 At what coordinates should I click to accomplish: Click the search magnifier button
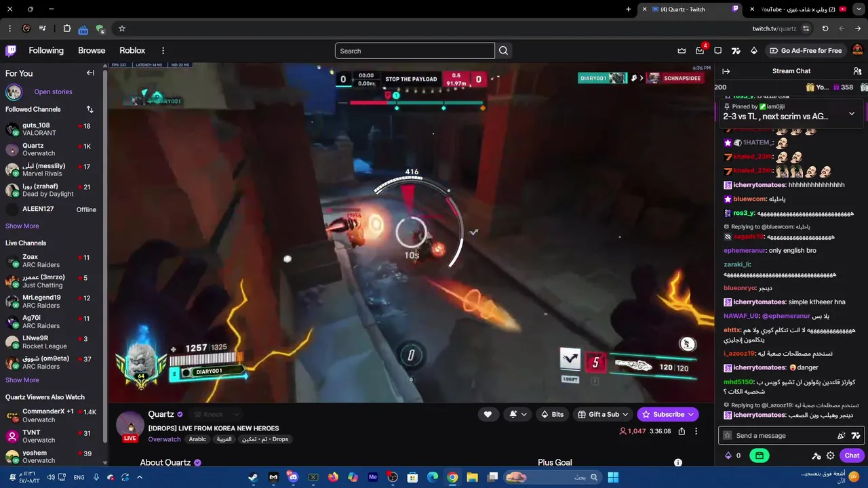tap(503, 51)
